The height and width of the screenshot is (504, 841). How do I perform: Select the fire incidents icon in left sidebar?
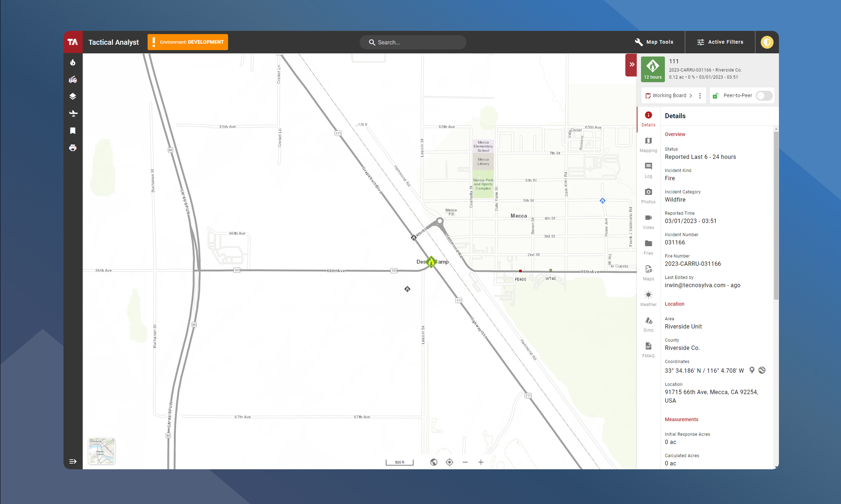(73, 62)
